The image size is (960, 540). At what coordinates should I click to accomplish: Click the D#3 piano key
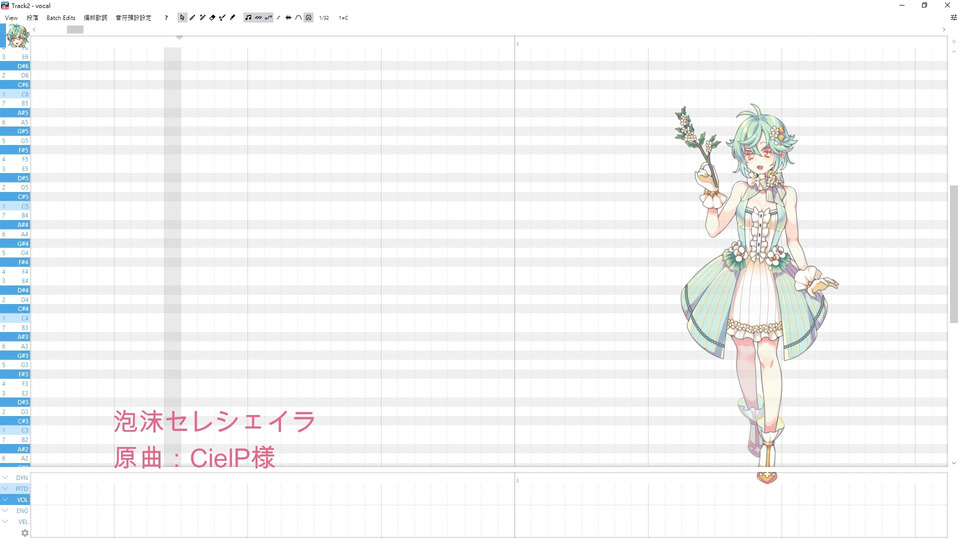point(15,402)
